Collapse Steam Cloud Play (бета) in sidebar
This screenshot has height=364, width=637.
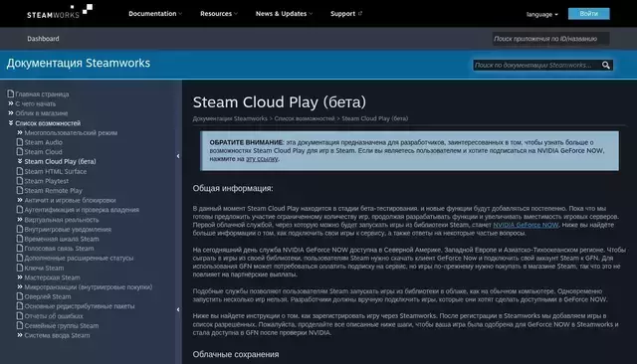pyautogui.click(x=60, y=161)
